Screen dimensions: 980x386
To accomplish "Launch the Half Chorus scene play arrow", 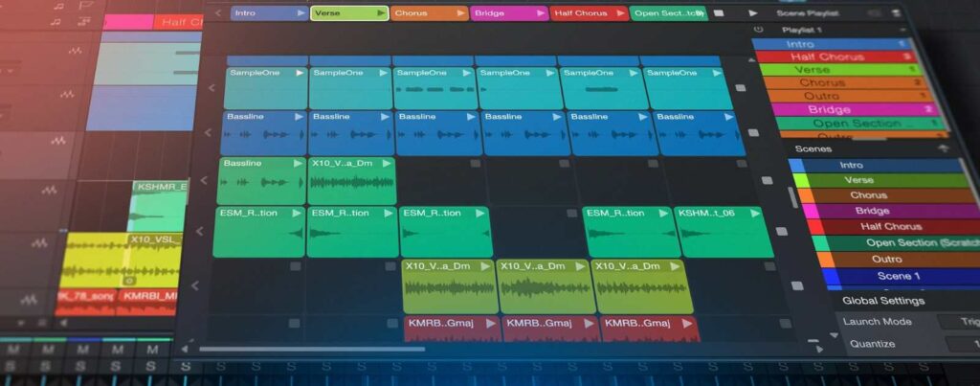I will click(620, 13).
